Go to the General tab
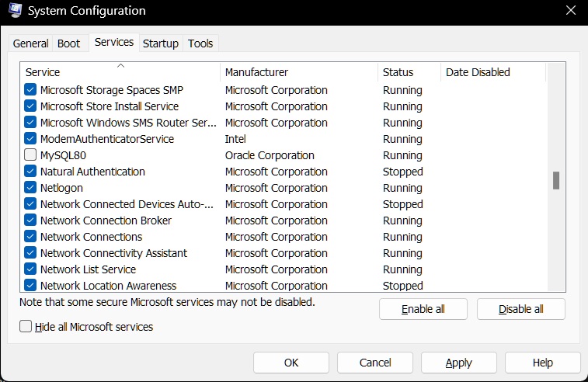The image size is (588, 382). pyautogui.click(x=31, y=43)
